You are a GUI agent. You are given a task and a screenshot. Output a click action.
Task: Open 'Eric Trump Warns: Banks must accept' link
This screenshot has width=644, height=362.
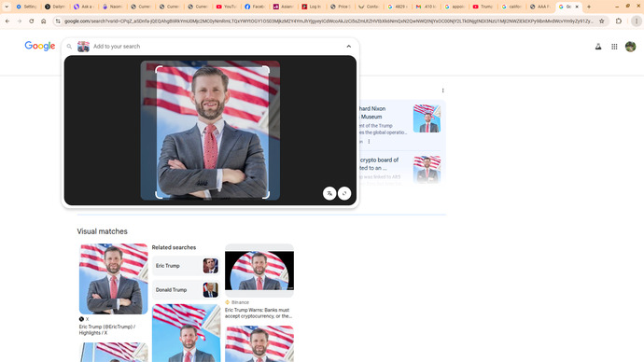[x=259, y=313]
